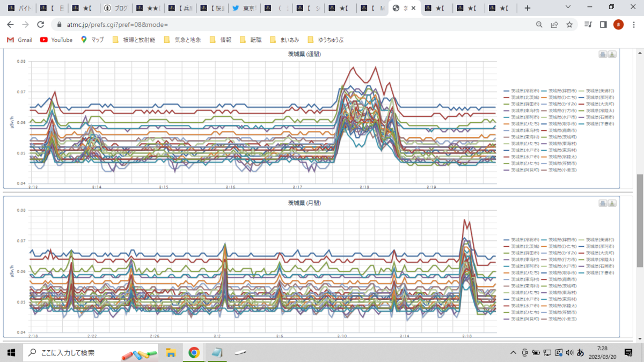Open a new browser tab
The height and width of the screenshot is (362, 644).
pyautogui.click(x=528, y=8)
